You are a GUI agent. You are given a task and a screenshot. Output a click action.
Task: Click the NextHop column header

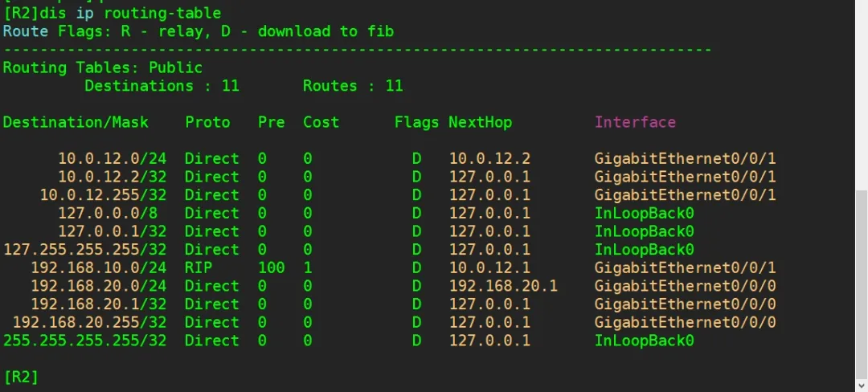click(x=480, y=122)
